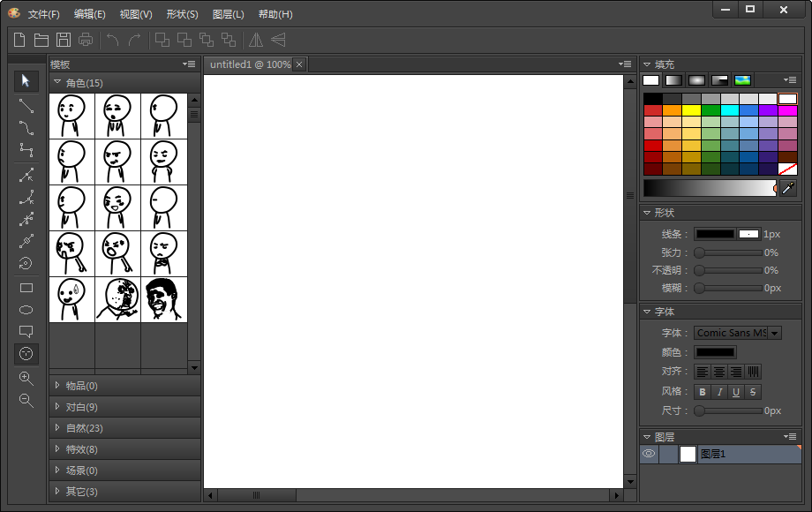Select the ellipse shape tool
The width and height of the screenshot is (812, 512).
click(26, 310)
